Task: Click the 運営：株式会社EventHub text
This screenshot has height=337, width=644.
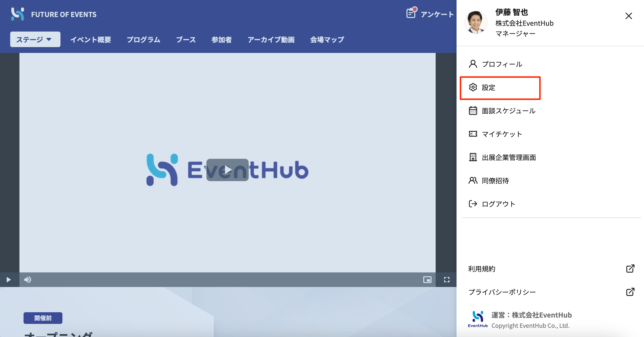Action: click(x=532, y=315)
